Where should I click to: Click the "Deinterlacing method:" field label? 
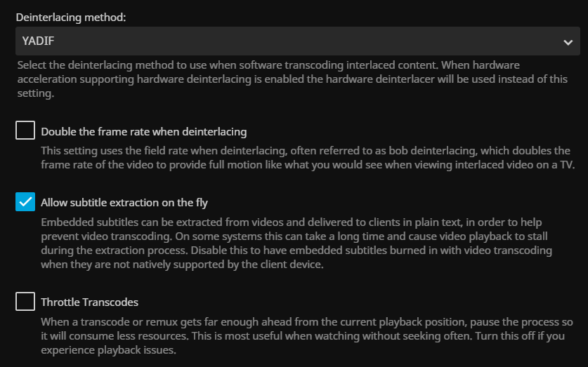pos(71,17)
